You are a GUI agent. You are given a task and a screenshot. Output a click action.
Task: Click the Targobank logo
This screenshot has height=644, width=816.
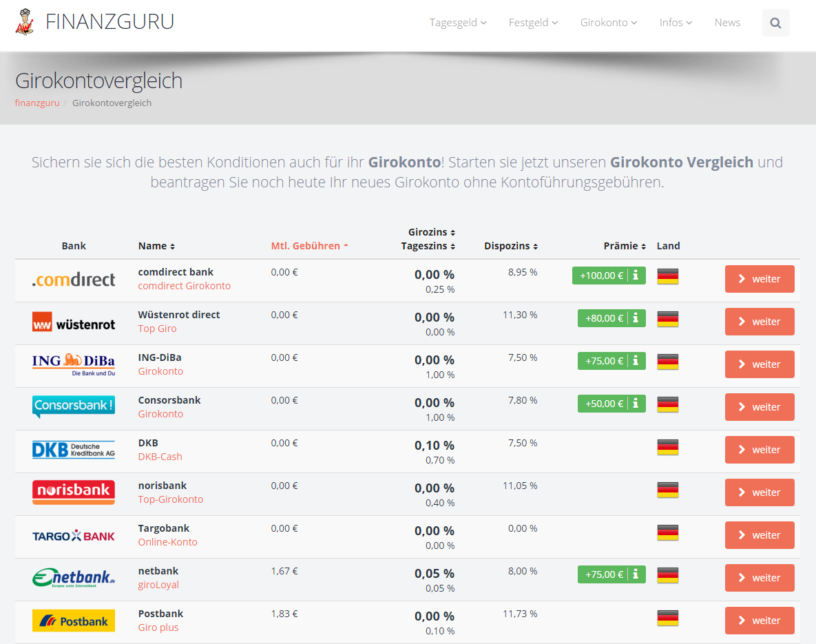(x=74, y=536)
